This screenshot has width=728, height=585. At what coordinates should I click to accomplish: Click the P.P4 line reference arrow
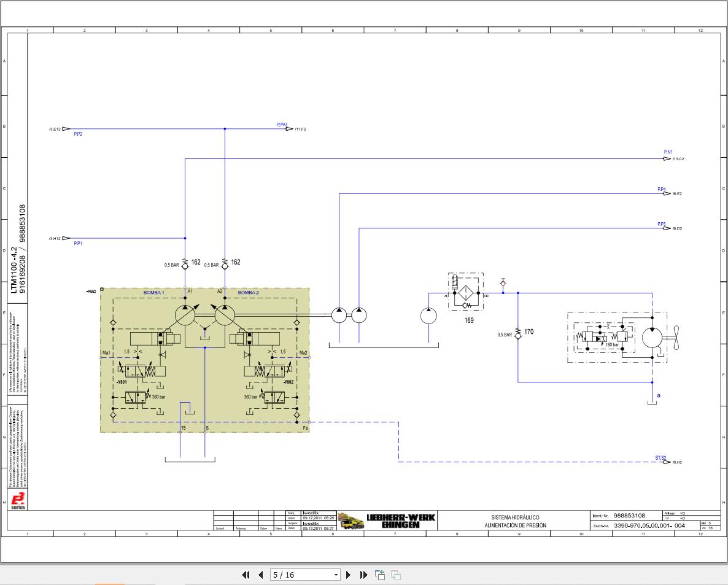667,193
